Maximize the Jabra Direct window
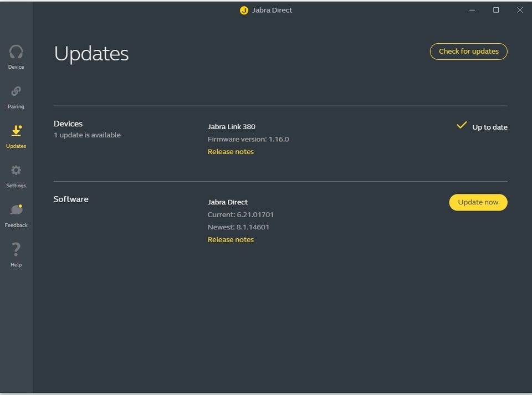The width and height of the screenshot is (532, 395). pyautogui.click(x=495, y=10)
